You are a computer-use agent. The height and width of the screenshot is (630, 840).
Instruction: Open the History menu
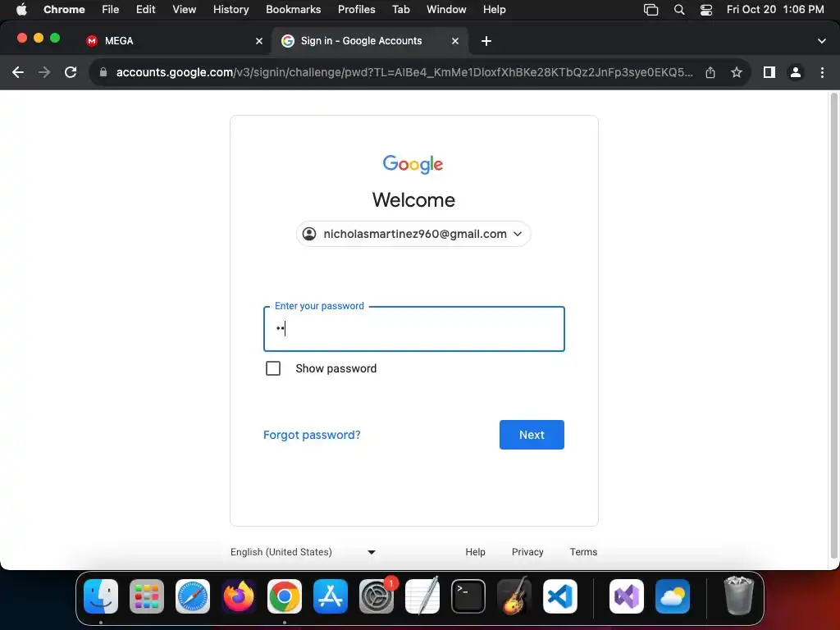[231, 10]
